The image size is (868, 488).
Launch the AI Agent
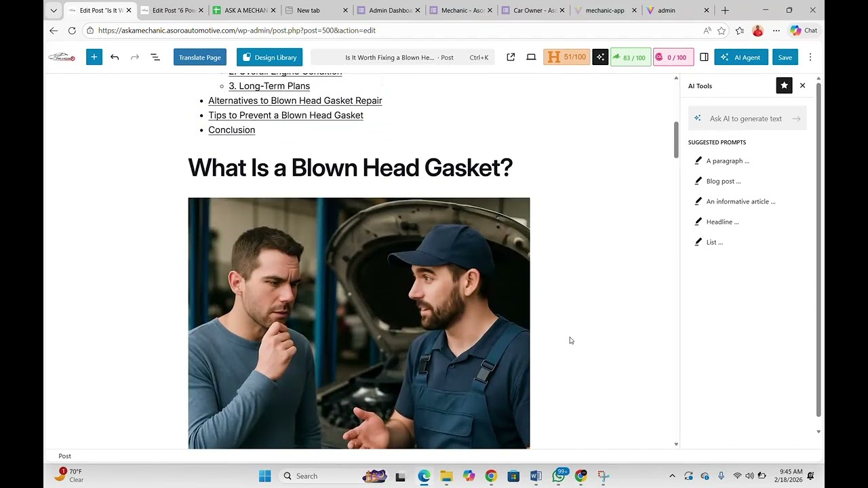741,58
